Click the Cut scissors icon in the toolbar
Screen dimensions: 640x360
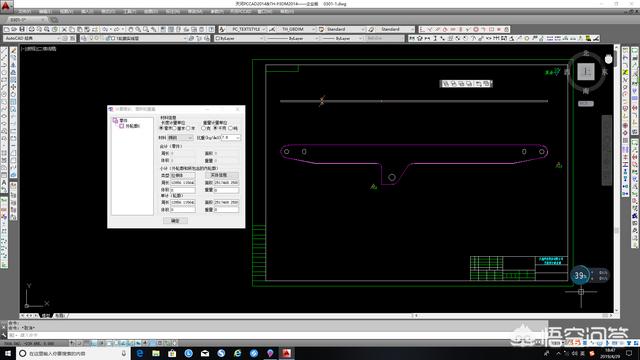pos(64,29)
